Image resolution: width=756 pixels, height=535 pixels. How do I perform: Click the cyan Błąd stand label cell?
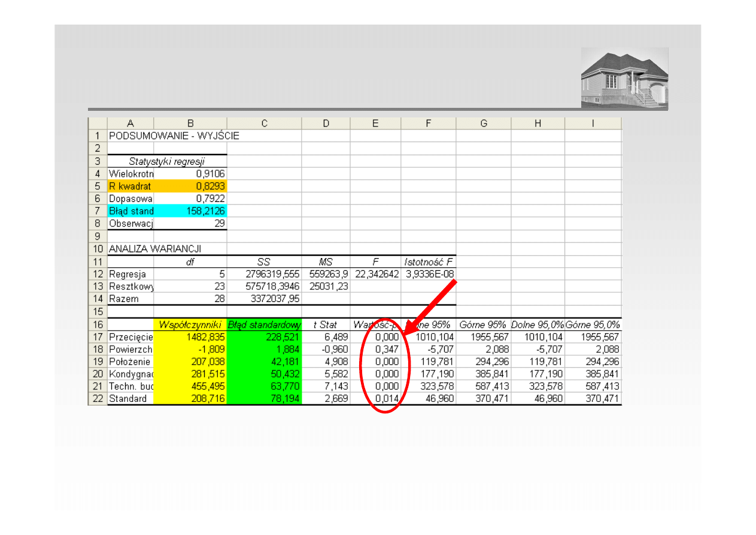tap(130, 211)
